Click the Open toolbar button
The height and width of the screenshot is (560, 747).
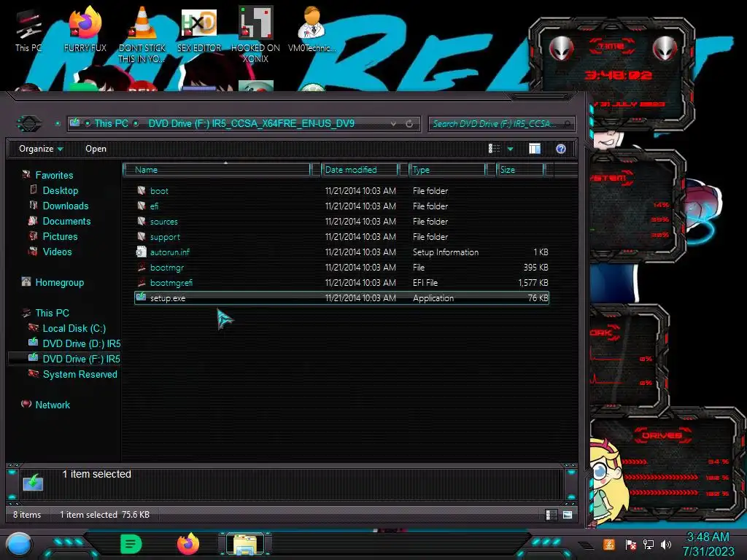96,149
